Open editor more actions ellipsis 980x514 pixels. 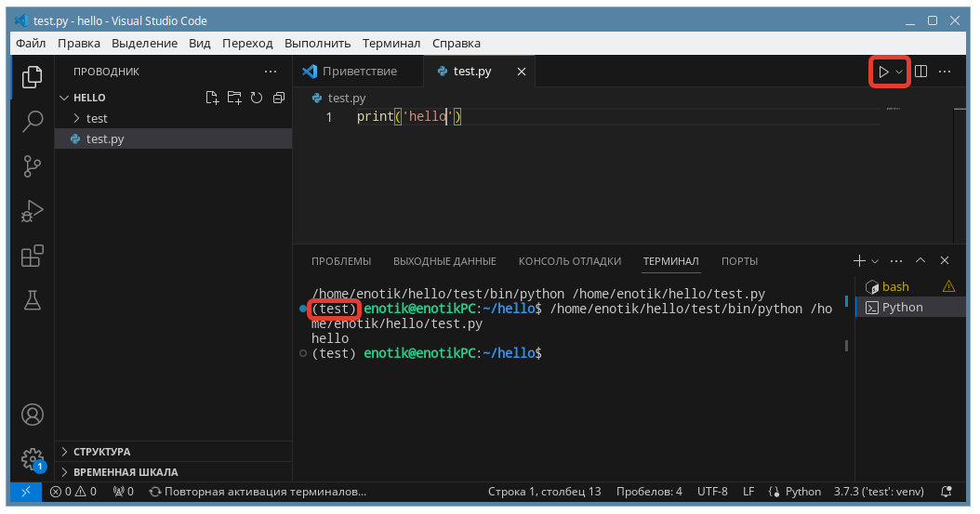(945, 72)
